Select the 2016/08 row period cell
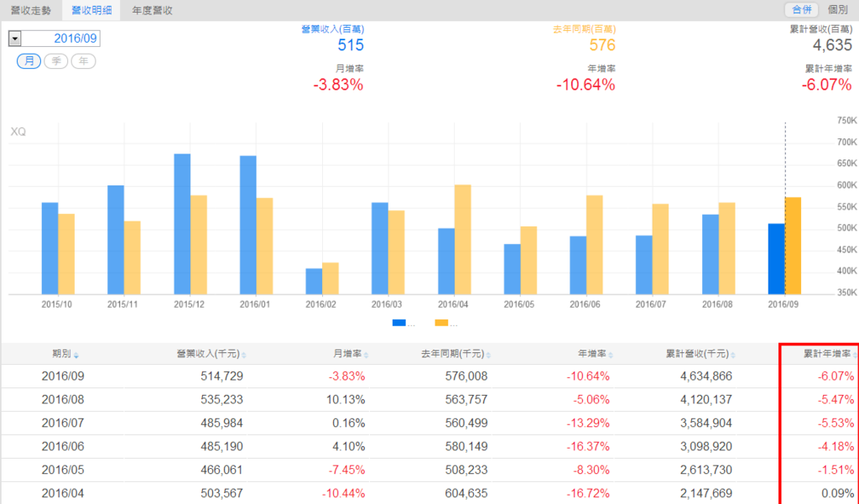This screenshot has width=859, height=504. [x=63, y=400]
